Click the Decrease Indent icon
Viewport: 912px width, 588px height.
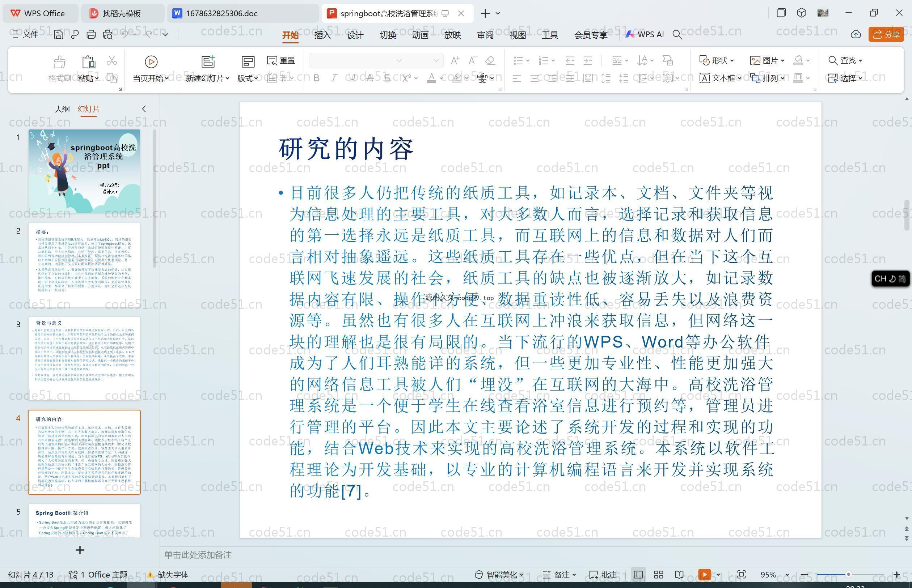pos(570,60)
